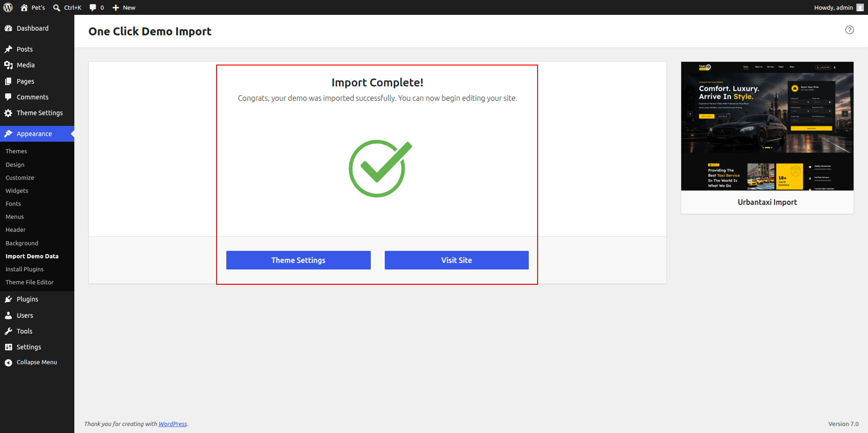This screenshot has width=868, height=433.
Task: Open the Customize submenu item
Action: pyautogui.click(x=20, y=178)
